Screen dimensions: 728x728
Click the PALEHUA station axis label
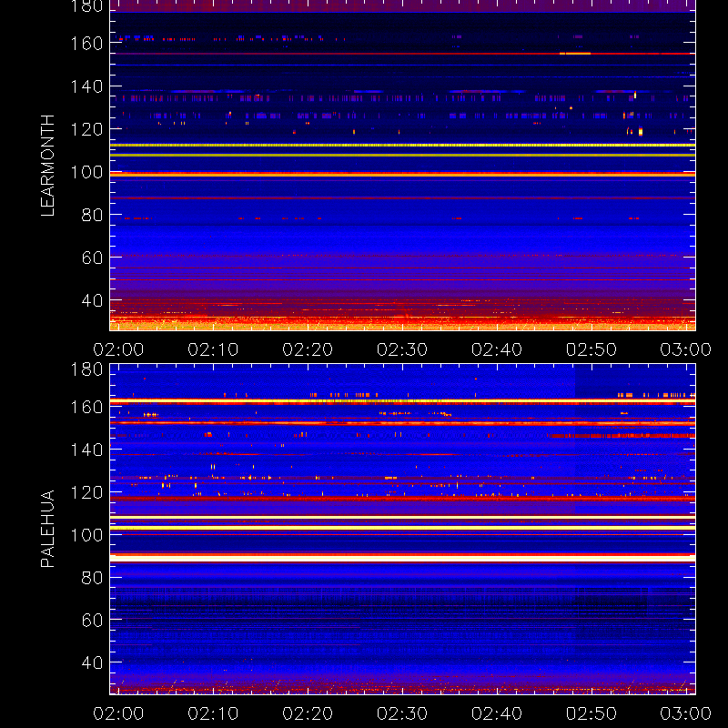(48, 529)
